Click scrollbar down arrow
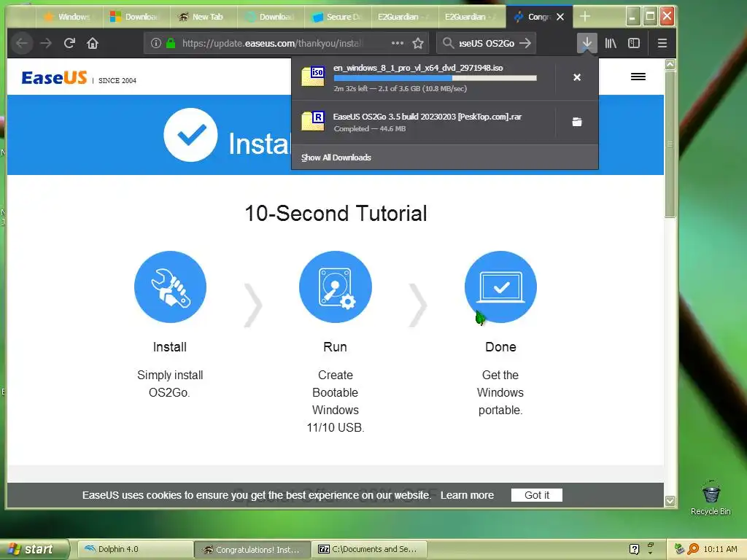The image size is (747, 560). (670, 501)
